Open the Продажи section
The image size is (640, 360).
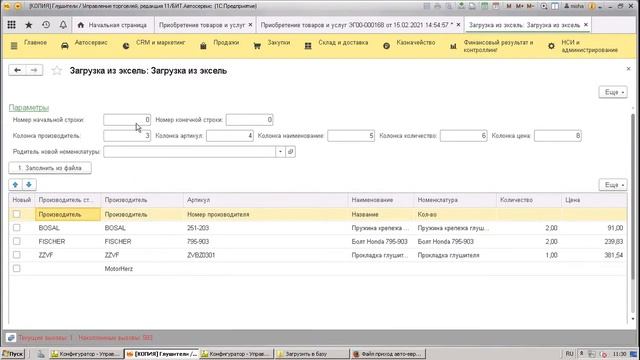(226, 42)
